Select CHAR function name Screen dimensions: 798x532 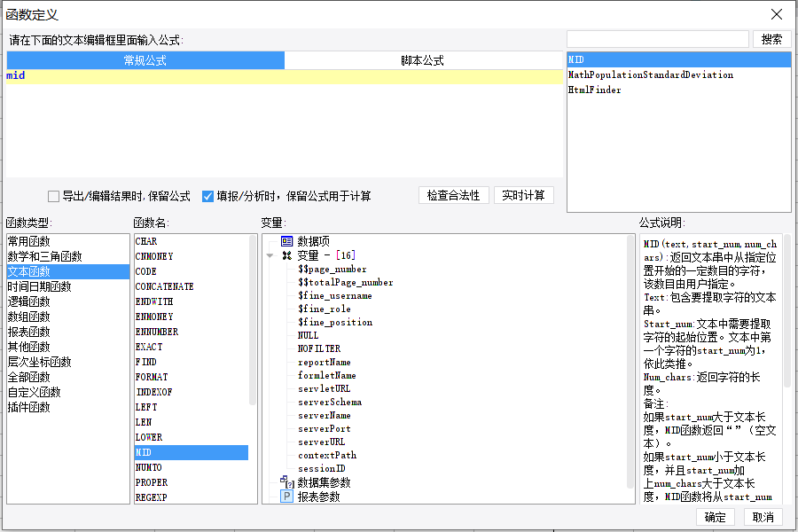pos(192,241)
